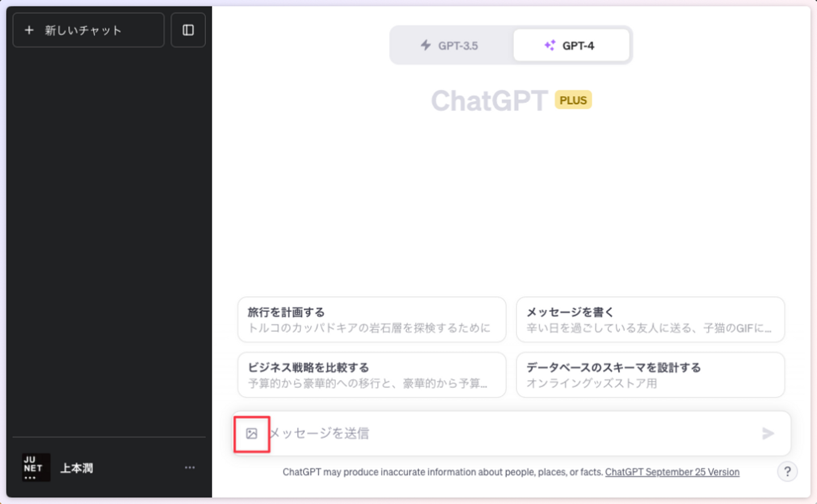Viewport: 817px width, 504px height.
Task: Click the image upload icon in message box
Action: click(x=251, y=434)
